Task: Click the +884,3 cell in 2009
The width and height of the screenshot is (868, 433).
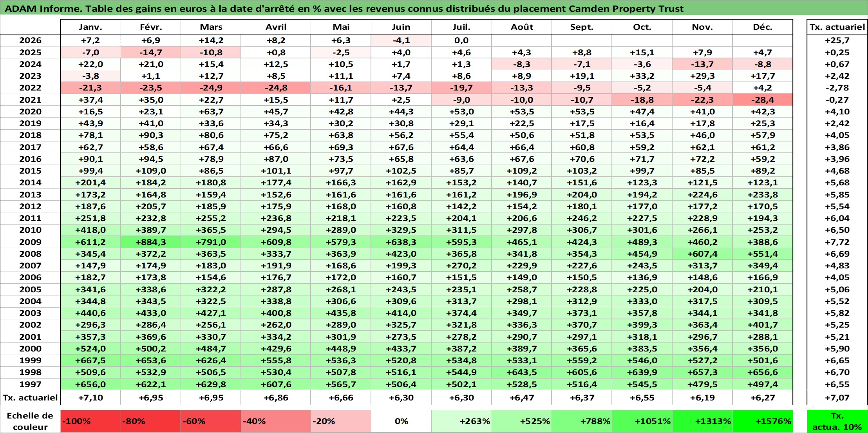Action: coord(151,242)
